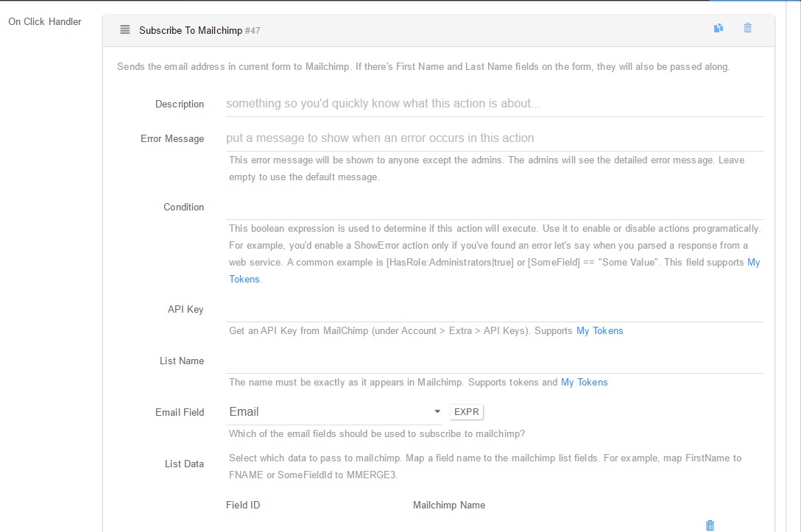Open the Email Field dropdown

tap(334, 412)
